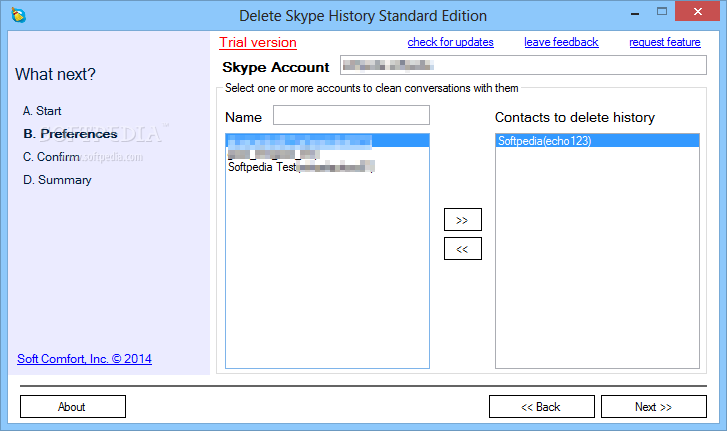This screenshot has width=727, height=431.
Task: Open the Soft Comfort, Inc. © 2014 link
Action: pos(84,359)
